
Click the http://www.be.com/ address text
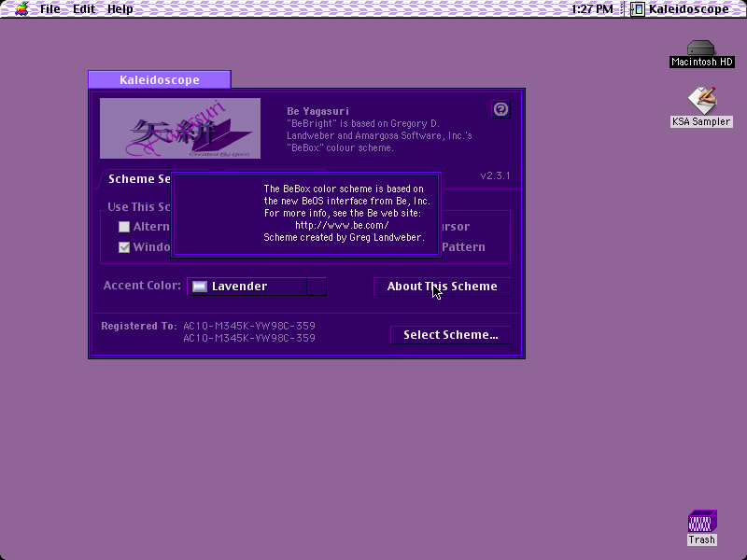(342, 225)
